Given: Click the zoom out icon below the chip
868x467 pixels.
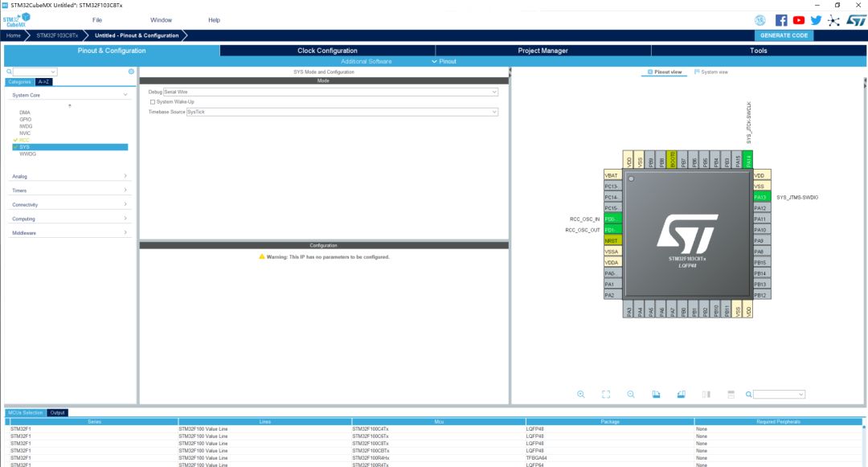Looking at the screenshot, I should pos(631,395).
